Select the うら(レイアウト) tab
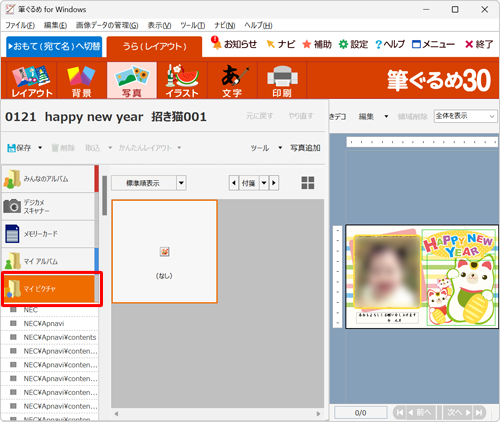 click(154, 46)
